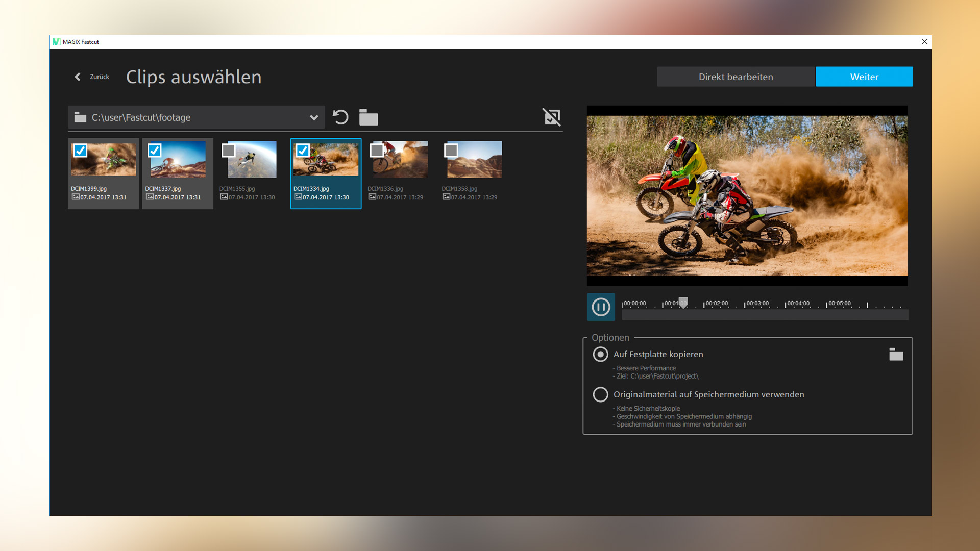Select the Auf Festplatte kopieren option
The image size is (980, 551).
click(x=600, y=354)
